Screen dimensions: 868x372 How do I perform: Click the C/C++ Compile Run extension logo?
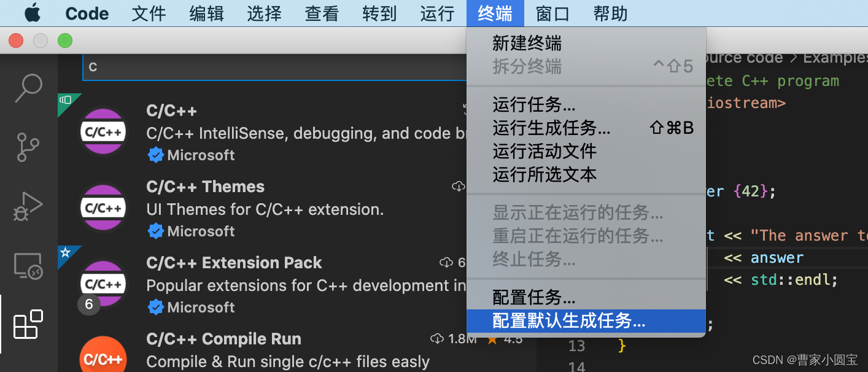103,355
